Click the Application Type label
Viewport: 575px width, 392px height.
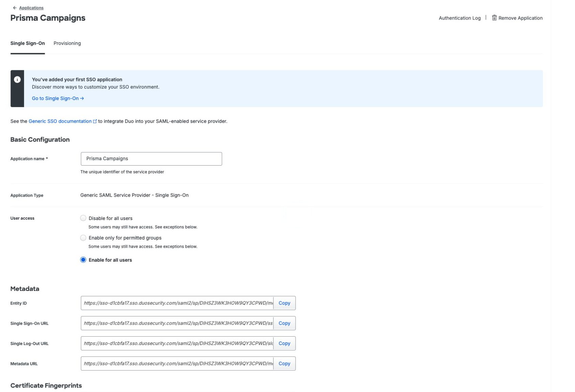pos(27,195)
